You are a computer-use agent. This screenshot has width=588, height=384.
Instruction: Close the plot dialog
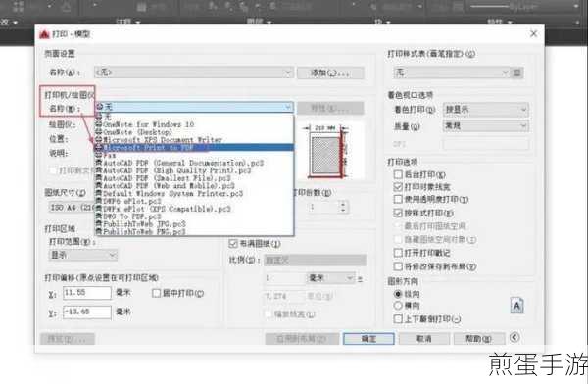click(x=534, y=33)
